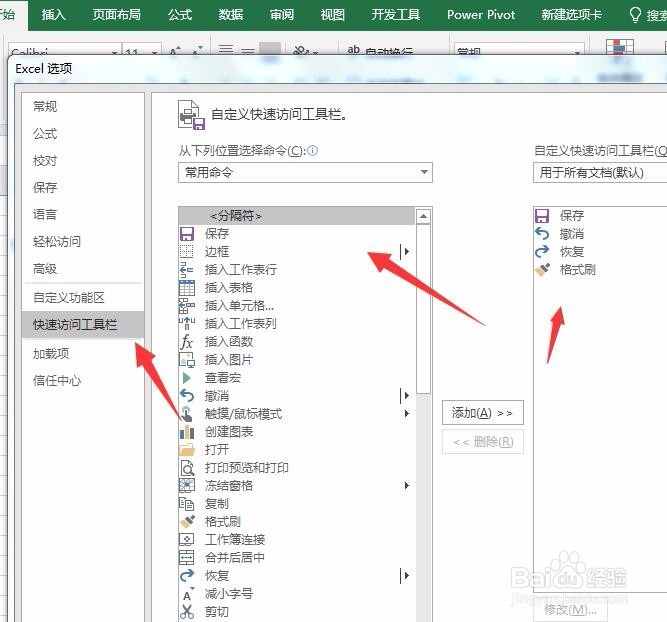Expand the 撤消 submenu arrow in left list

pyautogui.click(x=406, y=396)
